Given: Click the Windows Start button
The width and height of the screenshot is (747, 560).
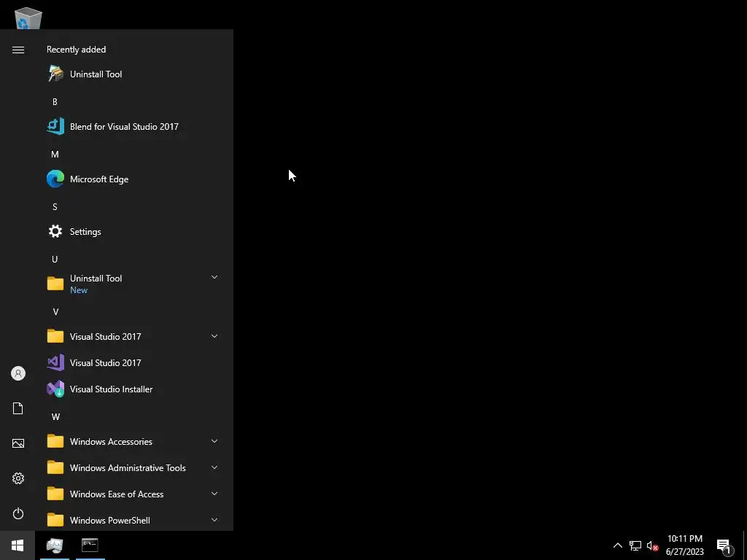Looking at the screenshot, I should click(x=18, y=545).
